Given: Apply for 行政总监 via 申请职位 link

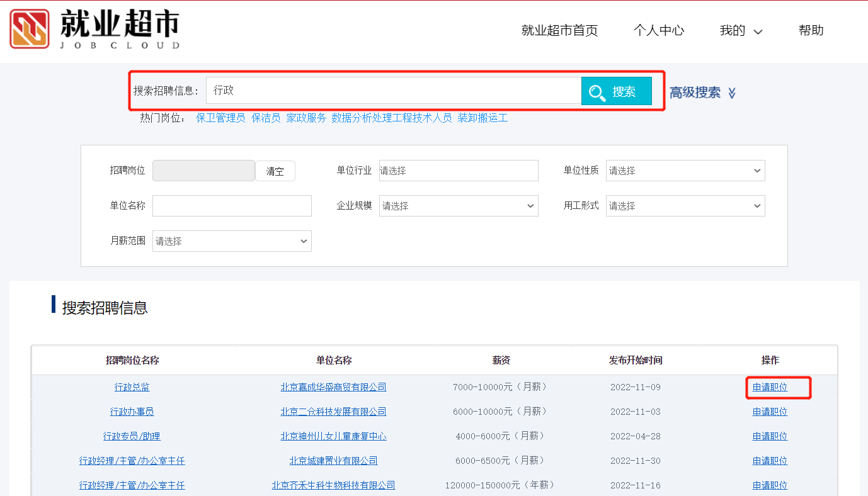Looking at the screenshot, I should [x=769, y=387].
